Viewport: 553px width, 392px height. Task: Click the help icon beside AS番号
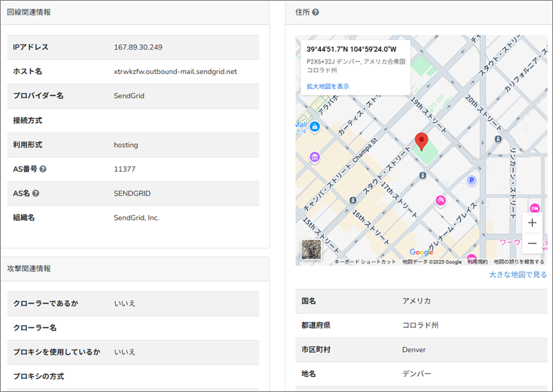click(43, 169)
